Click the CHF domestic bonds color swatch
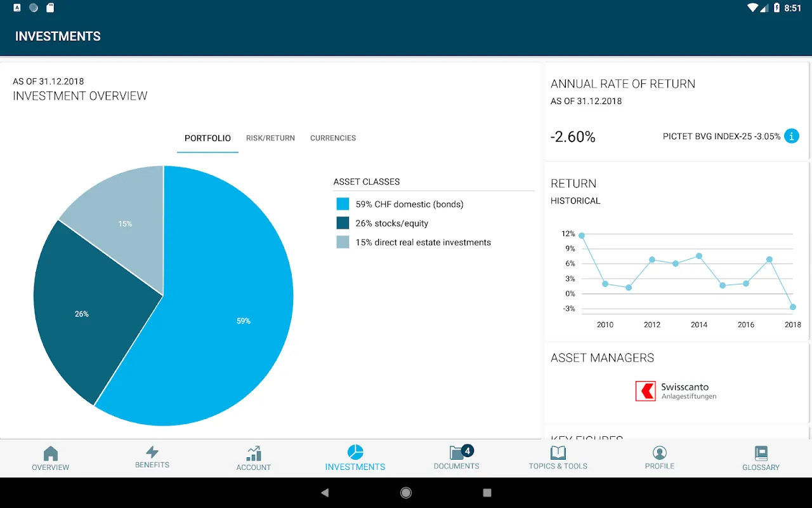 click(x=343, y=204)
